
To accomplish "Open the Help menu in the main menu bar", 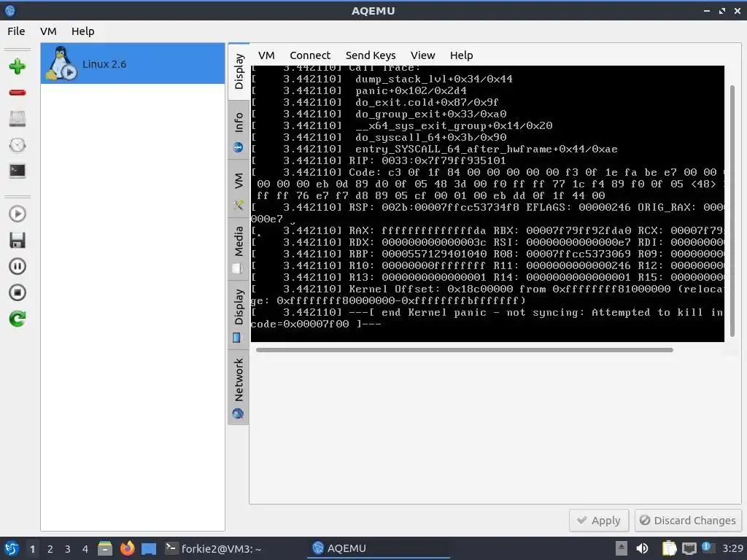I will click(x=83, y=31).
